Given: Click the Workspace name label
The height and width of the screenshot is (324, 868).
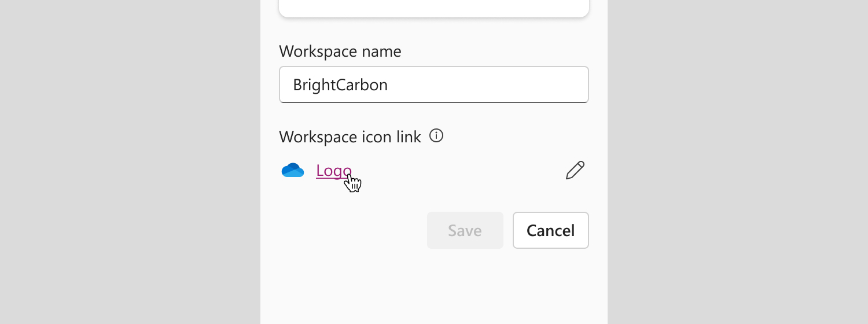Looking at the screenshot, I should tap(340, 51).
